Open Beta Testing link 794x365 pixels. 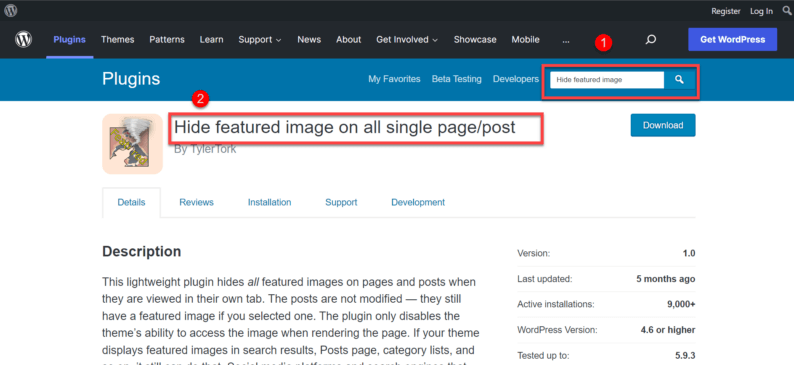(x=457, y=79)
